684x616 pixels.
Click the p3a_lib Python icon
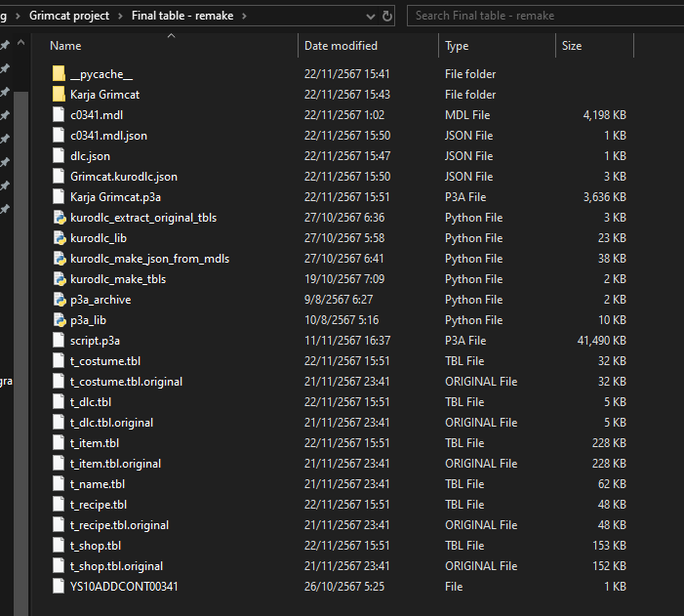click(59, 320)
